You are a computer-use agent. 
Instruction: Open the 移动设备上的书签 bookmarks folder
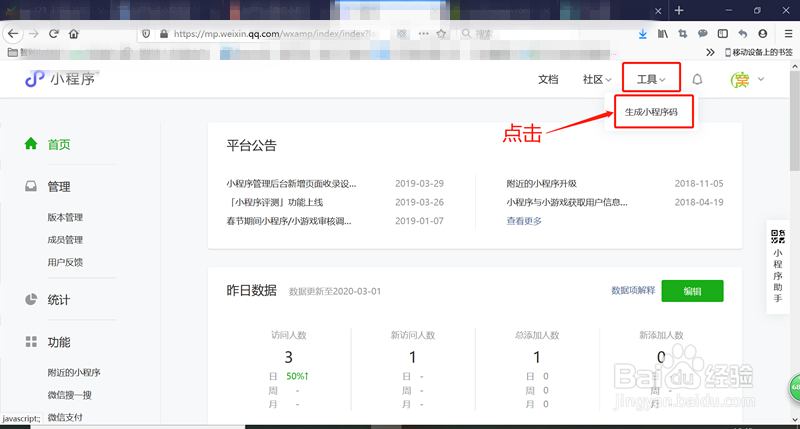(759, 52)
